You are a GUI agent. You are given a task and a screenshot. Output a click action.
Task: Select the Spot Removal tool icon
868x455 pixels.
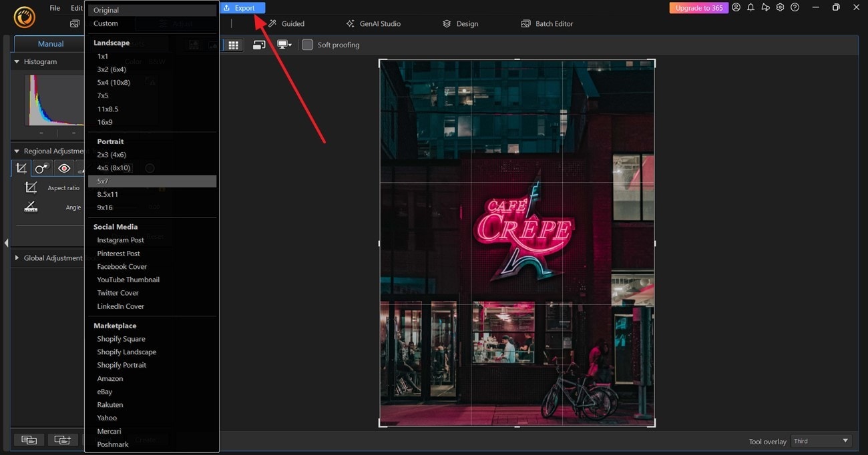[42, 168]
